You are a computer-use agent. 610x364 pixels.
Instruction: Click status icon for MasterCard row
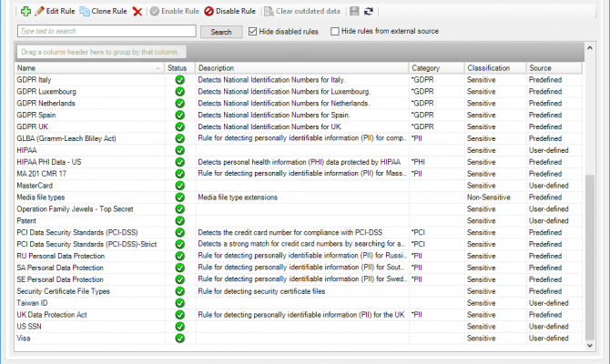click(x=179, y=186)
